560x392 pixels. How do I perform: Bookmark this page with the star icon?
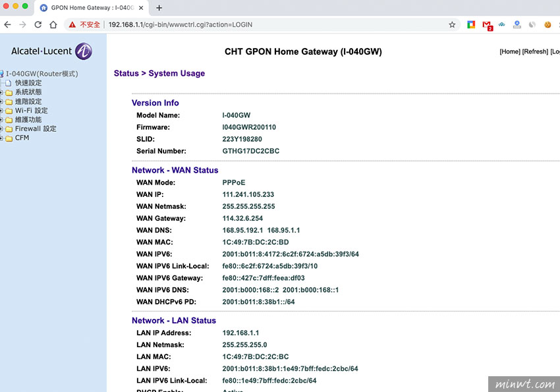click(452, 24)
